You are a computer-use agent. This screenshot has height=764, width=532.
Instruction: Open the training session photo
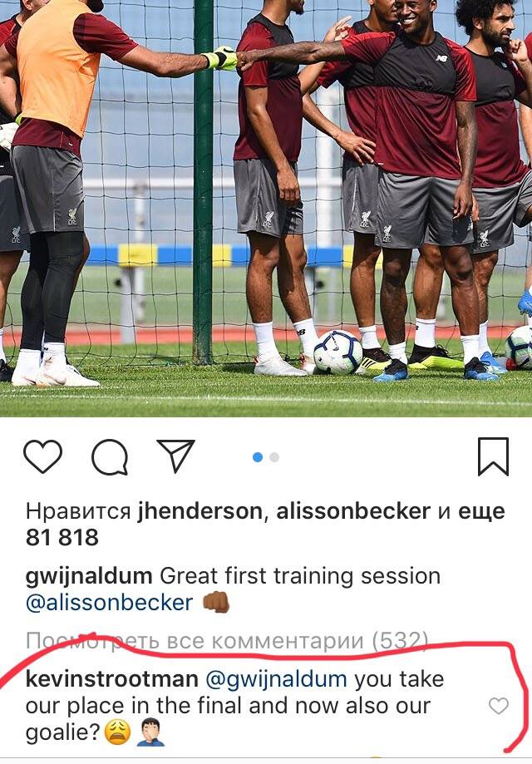click(266, 209)
